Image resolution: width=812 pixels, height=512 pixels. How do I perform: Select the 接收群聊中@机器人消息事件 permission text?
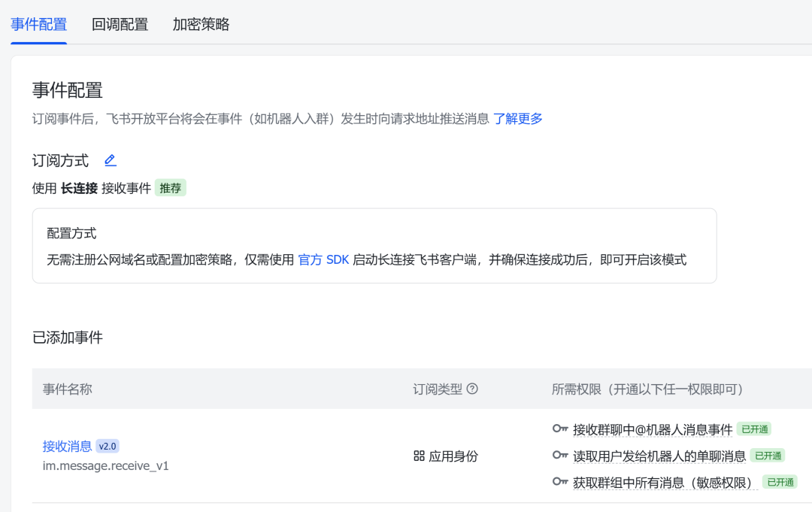pyautogui.click(x=652, y=429)
